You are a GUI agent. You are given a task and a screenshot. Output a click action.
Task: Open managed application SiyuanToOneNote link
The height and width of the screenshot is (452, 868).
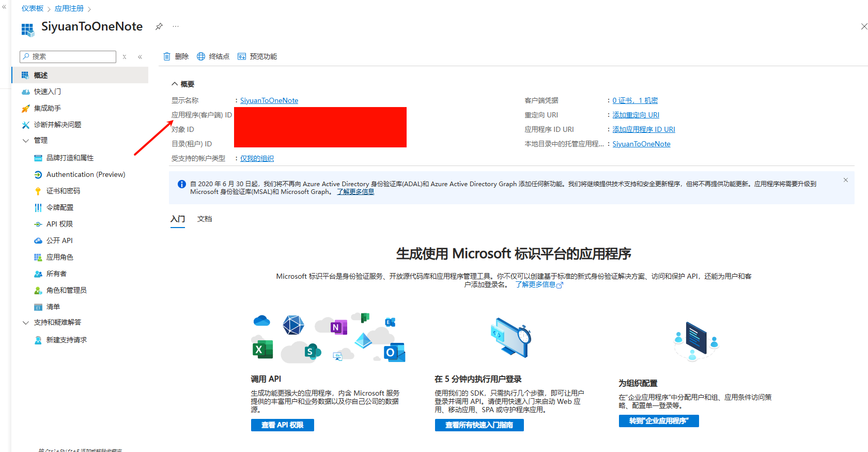point(641,144)
